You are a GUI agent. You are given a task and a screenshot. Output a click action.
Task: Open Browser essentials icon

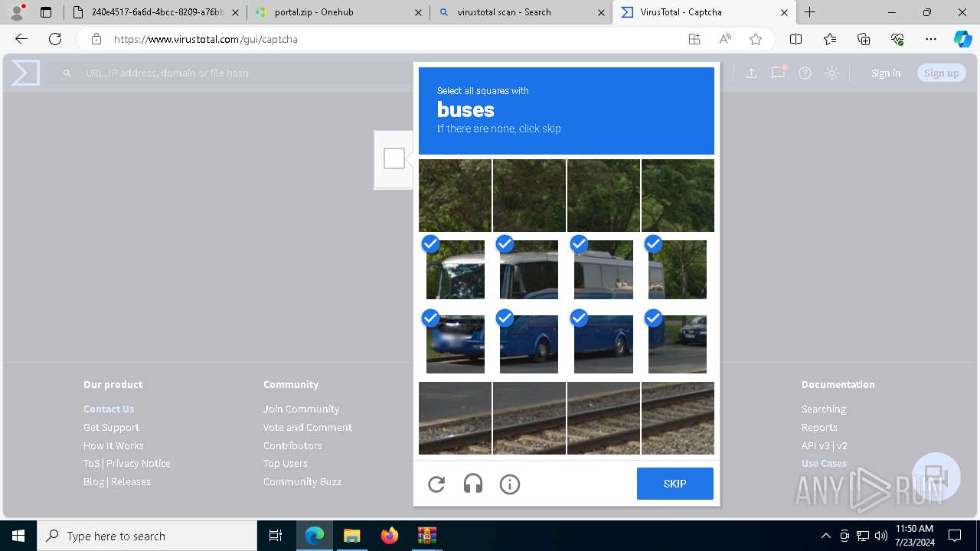897,39
